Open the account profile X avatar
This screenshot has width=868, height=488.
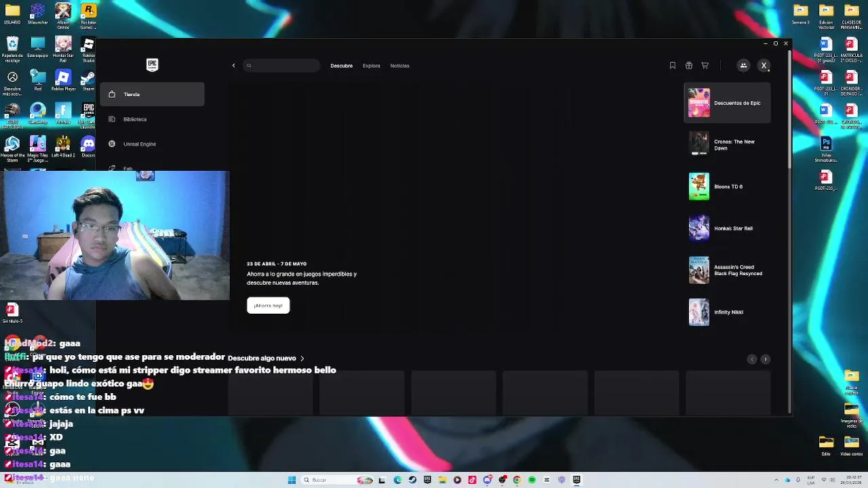click(764, 66)
